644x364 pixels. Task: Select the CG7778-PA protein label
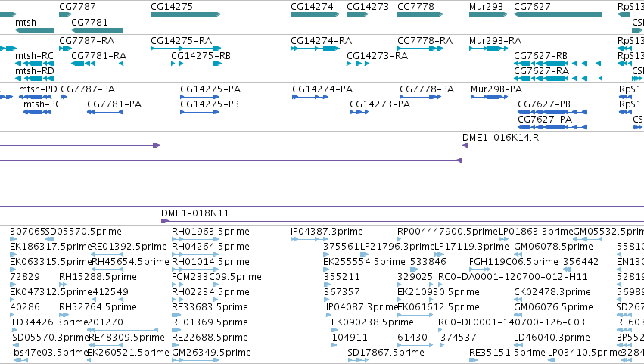(x=427, y=89)
